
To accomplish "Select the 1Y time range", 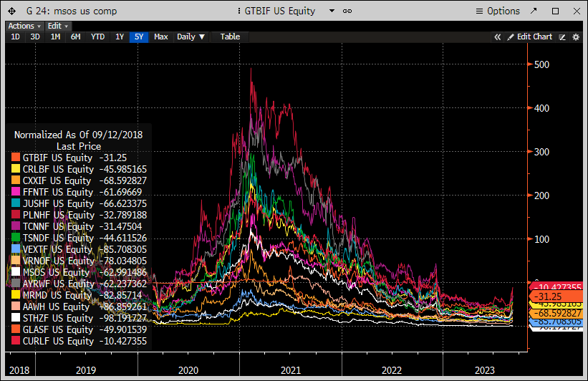I will click(x=120, y=37).
